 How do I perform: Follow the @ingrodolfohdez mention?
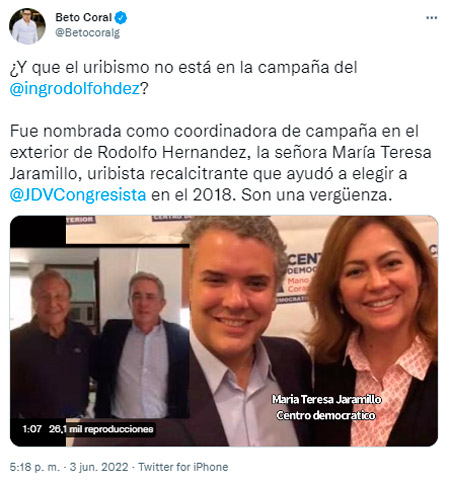pos(75,89)
